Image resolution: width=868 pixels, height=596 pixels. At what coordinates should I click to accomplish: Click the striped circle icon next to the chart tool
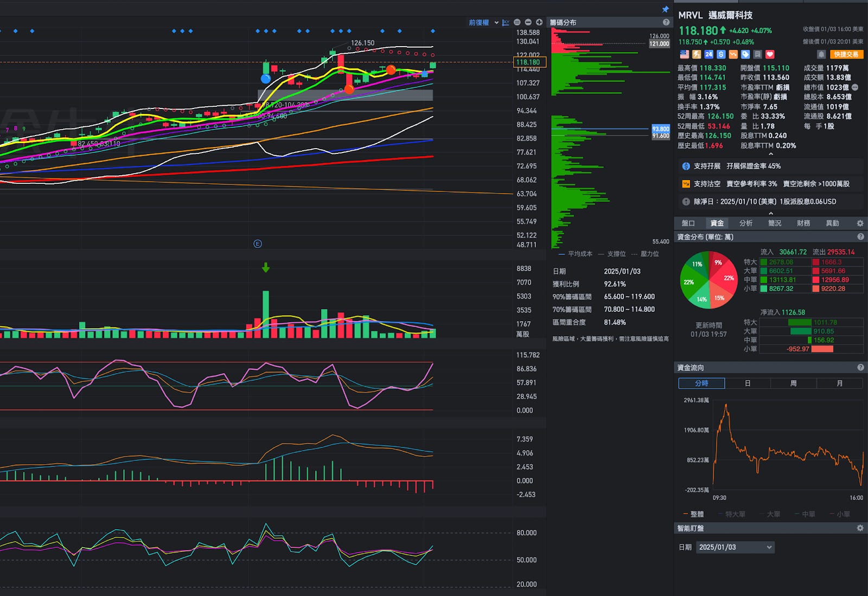point(517,22)
